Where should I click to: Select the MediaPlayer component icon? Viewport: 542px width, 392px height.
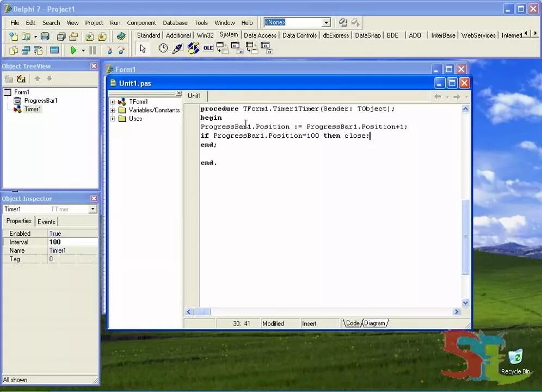193,48
